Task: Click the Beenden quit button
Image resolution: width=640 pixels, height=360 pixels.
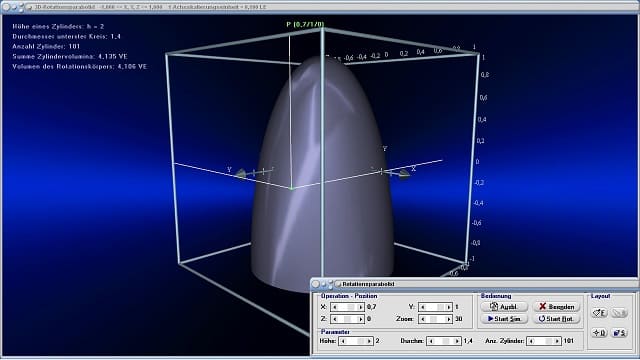Action: tap(557, 307)
